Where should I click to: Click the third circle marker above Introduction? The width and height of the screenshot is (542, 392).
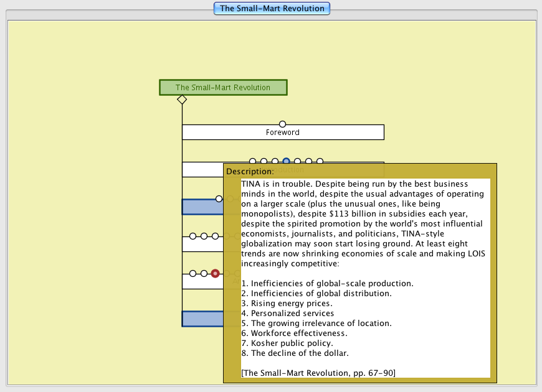(x=275, y=162)
